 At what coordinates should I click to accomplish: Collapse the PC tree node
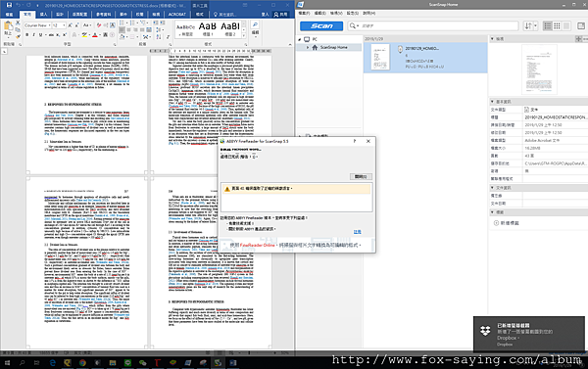(300, 39)
